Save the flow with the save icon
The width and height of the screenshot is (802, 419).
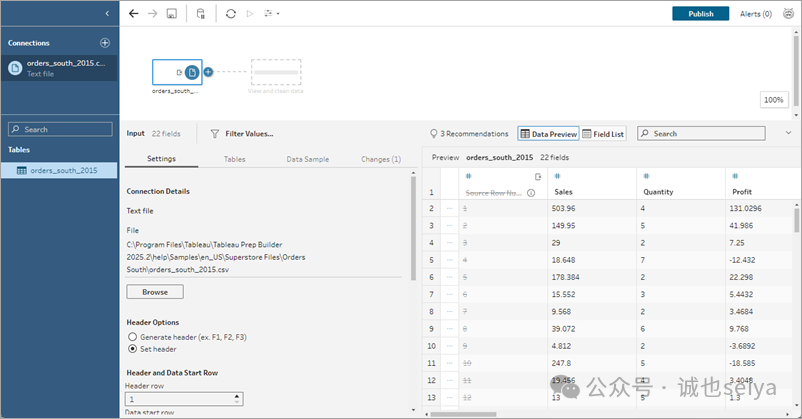coord(172,14)
